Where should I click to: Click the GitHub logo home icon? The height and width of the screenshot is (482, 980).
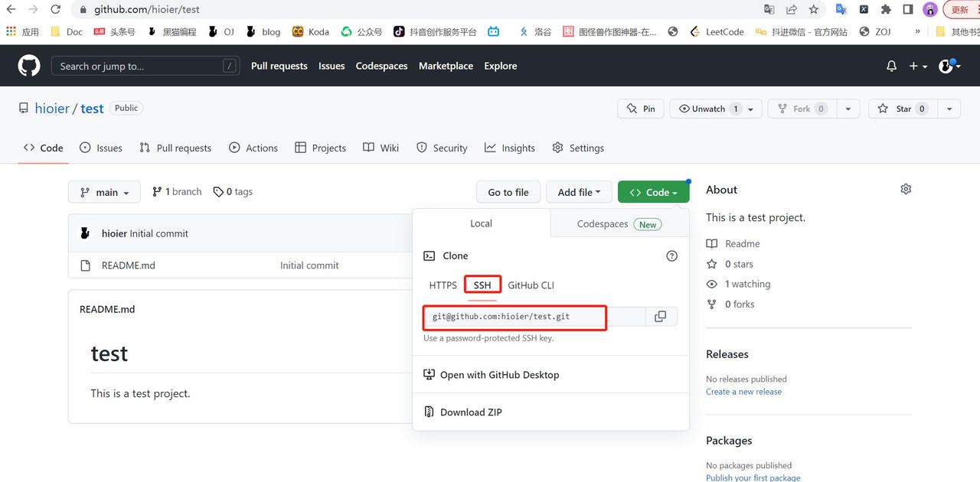tap(29, 66)
